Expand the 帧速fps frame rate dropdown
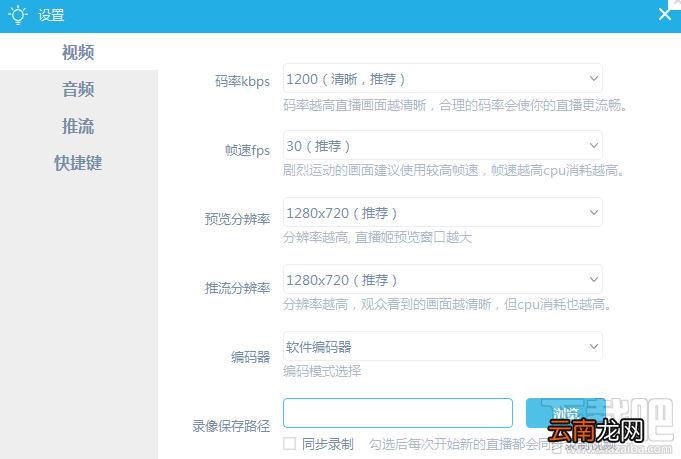The image size is (681, 459). pyautogui.click(x=443, y=145)
